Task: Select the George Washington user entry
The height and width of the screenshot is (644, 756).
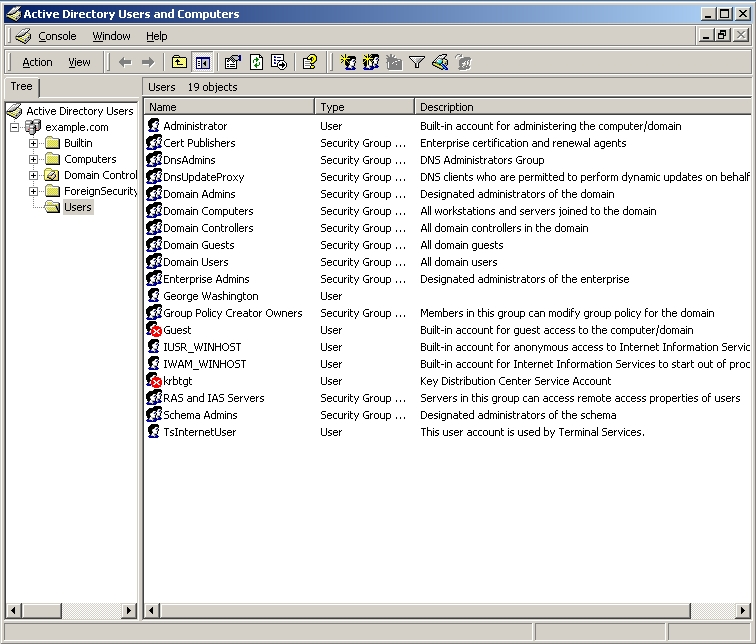Action: pos(210,296)
